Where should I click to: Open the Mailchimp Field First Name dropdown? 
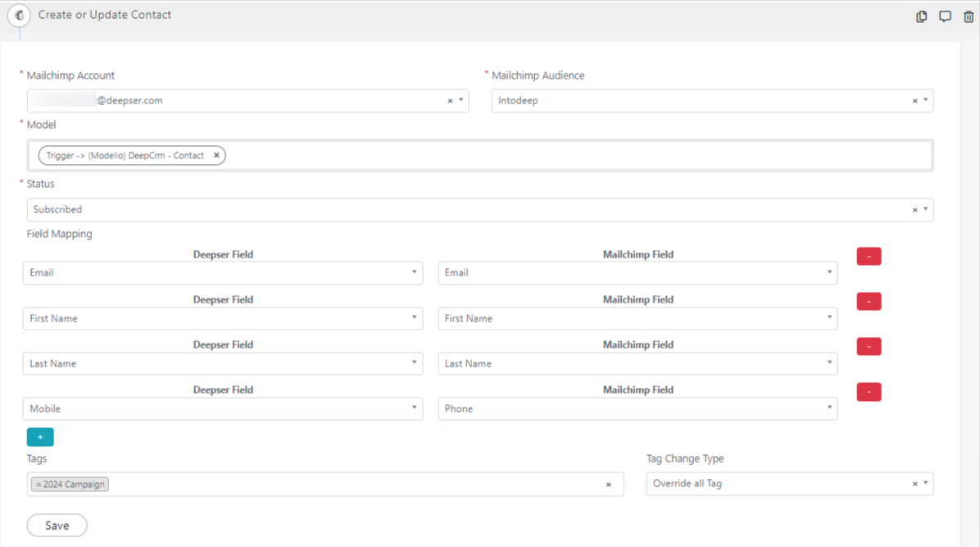[x=637, y=318]
